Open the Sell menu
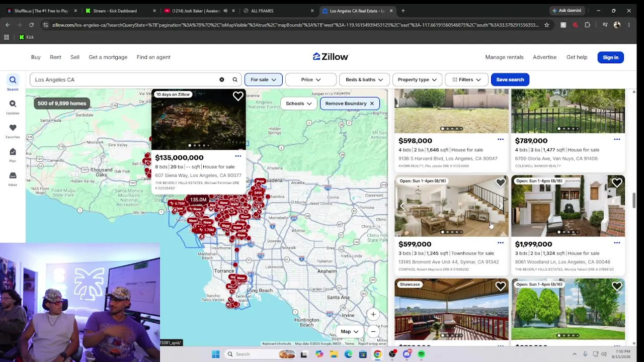This screenshot has height=362, width=644. [74, 57]
